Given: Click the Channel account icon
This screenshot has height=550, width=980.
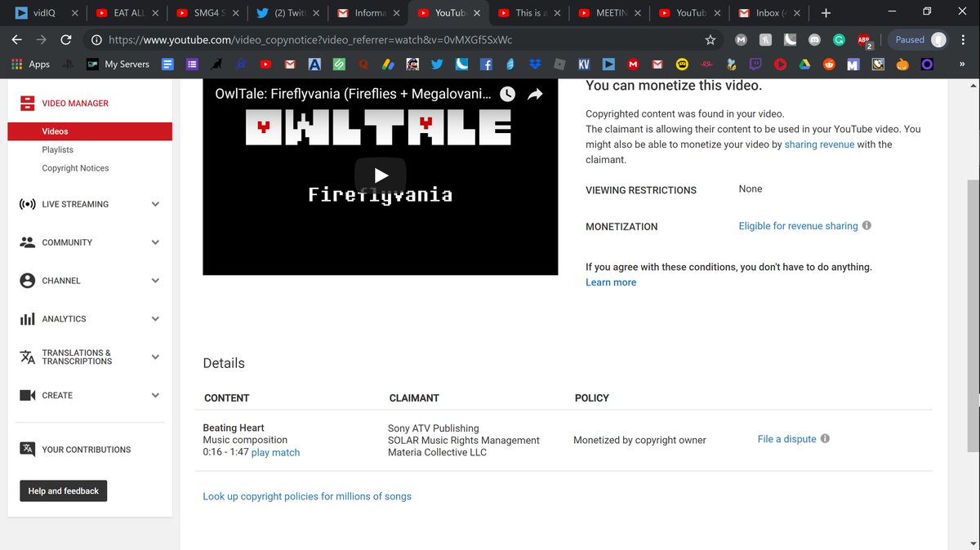Looking at the screenshot, I should 27,281.
